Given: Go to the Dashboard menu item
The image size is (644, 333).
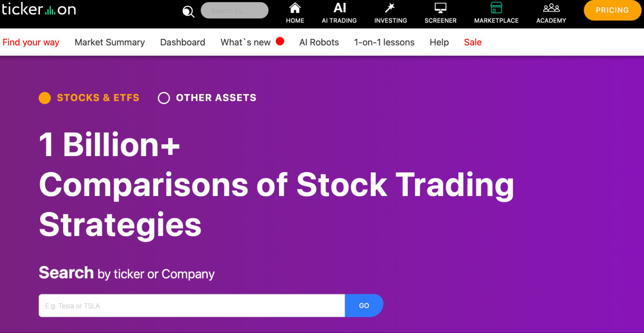Looking at the screenshot, I should tap(183, 42).
